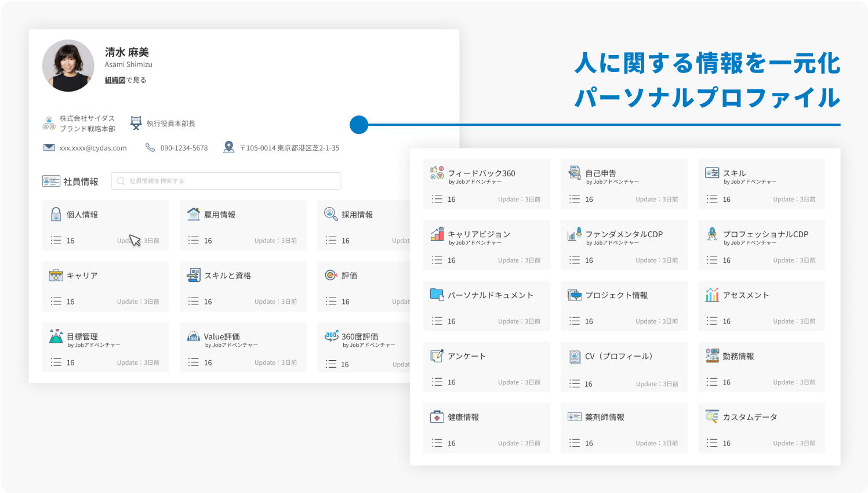The width and height of the screenshot is (868, 493).
Task: Click the 採用情報 magnifier icon
Action: (x=331, y=214)
